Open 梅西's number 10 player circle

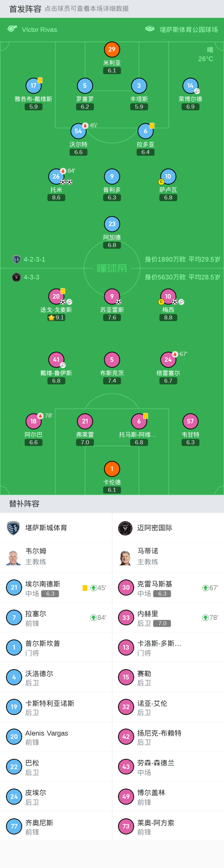click(168, 296)
